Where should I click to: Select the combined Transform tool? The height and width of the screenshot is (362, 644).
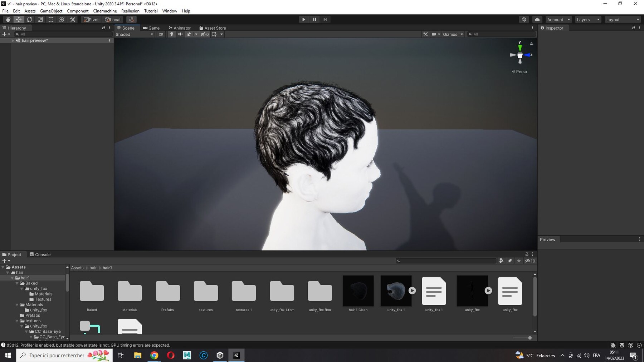coord(62,20)
